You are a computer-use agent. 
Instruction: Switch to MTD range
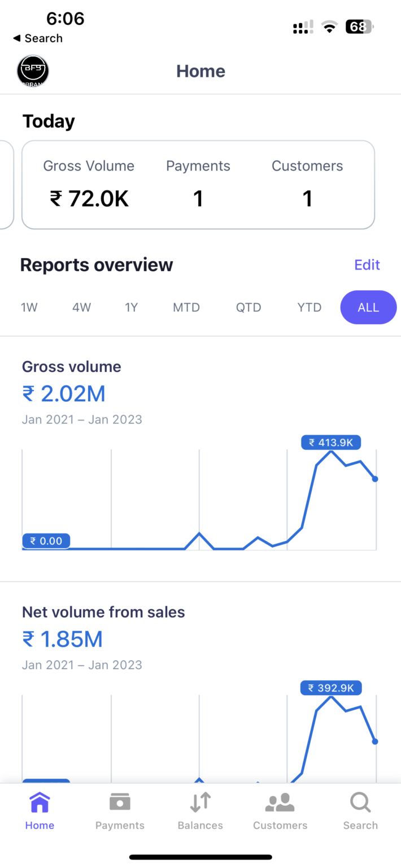[186, 307]
